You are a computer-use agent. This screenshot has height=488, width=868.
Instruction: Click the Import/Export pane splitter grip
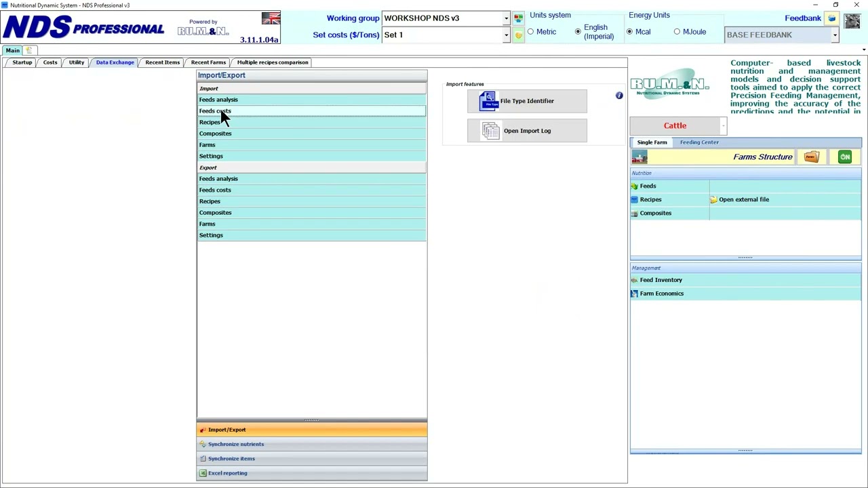312,420
